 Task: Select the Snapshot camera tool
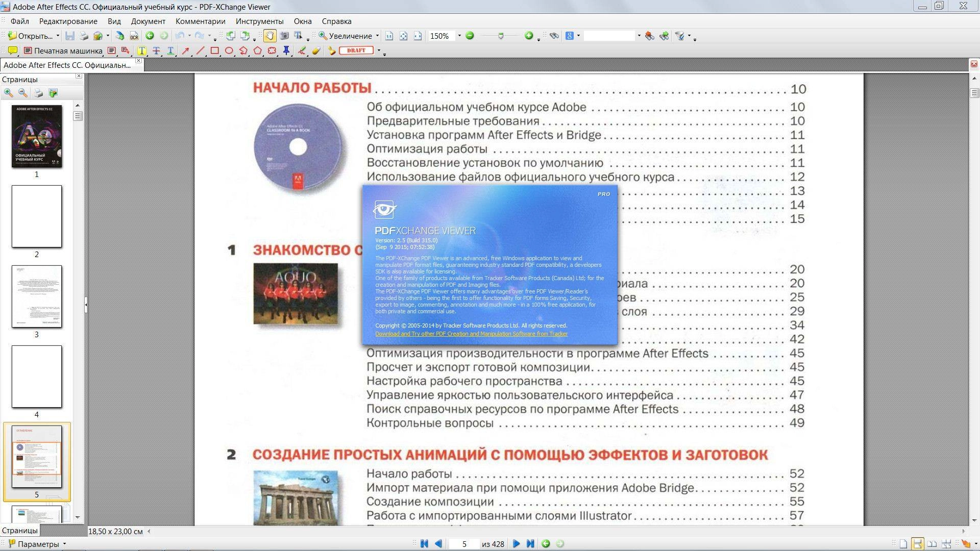pyautogui.click(x=284, y=36)
